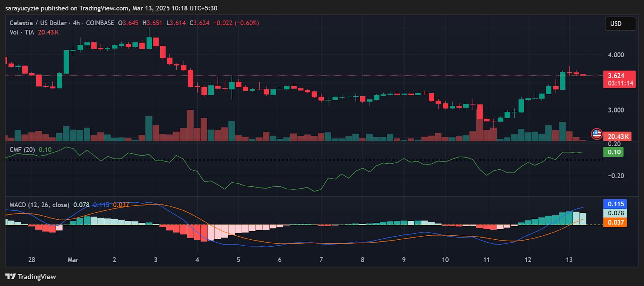Viewport: 644px width, 286px height.
Task: Click the Vol · TIA indicator label
Action: point(22,32)
